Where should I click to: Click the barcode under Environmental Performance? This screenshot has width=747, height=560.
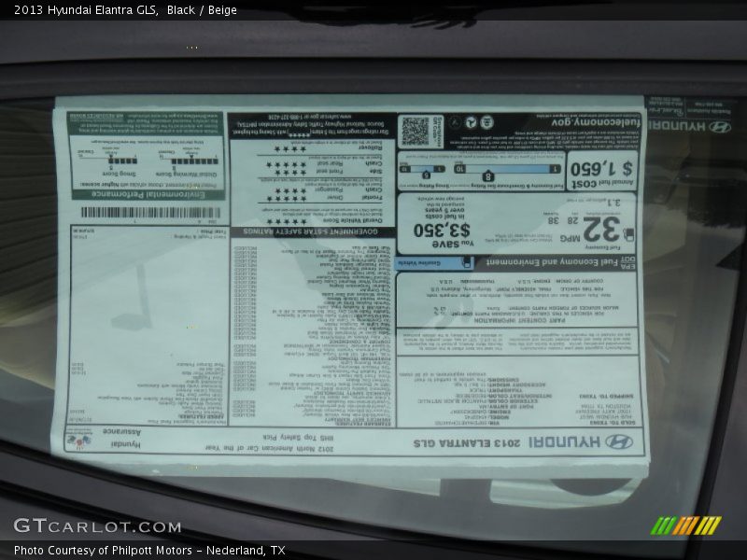[x=150, y=213]
